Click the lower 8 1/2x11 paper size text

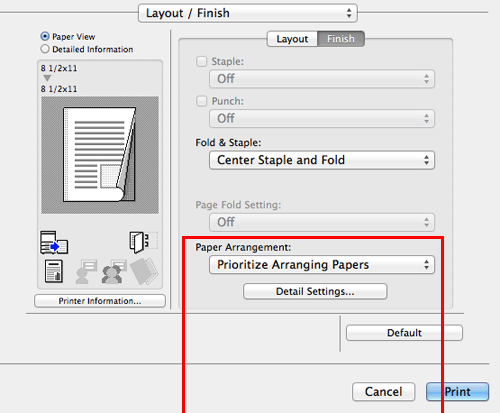[59, 89]
